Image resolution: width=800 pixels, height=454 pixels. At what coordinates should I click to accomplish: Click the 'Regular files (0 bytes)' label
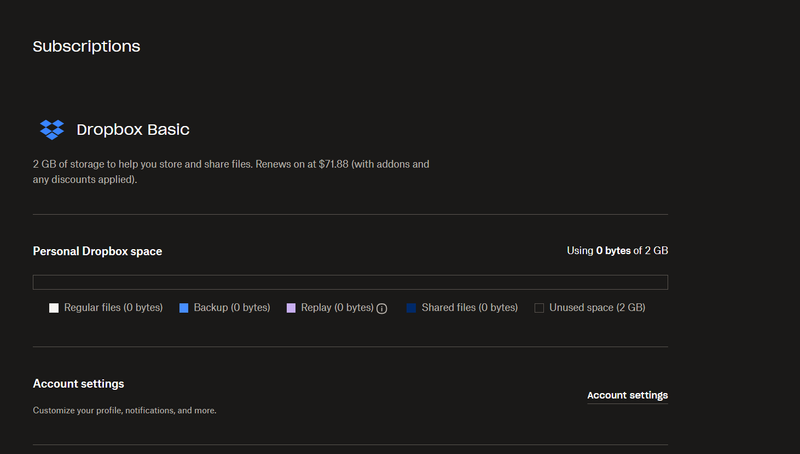pos(113,308)
